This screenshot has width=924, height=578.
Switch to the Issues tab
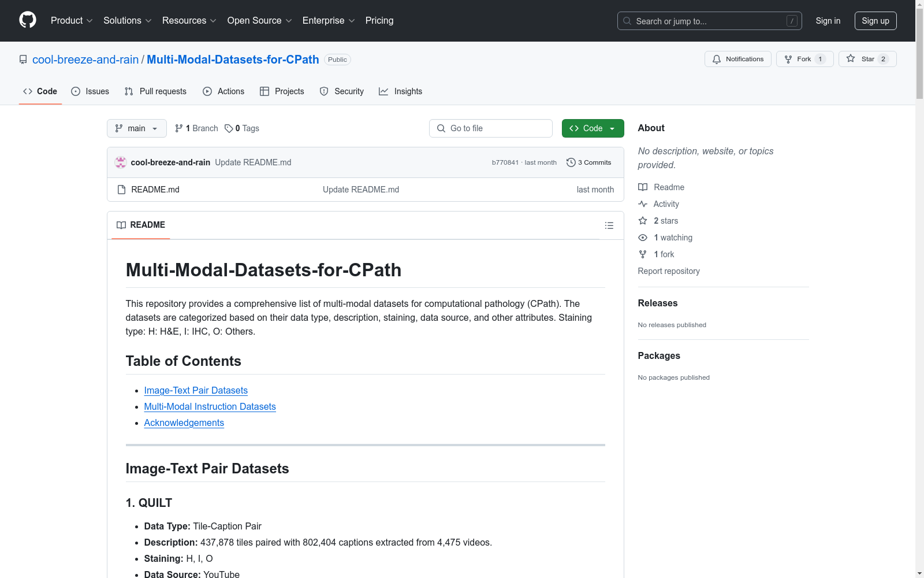90,91
